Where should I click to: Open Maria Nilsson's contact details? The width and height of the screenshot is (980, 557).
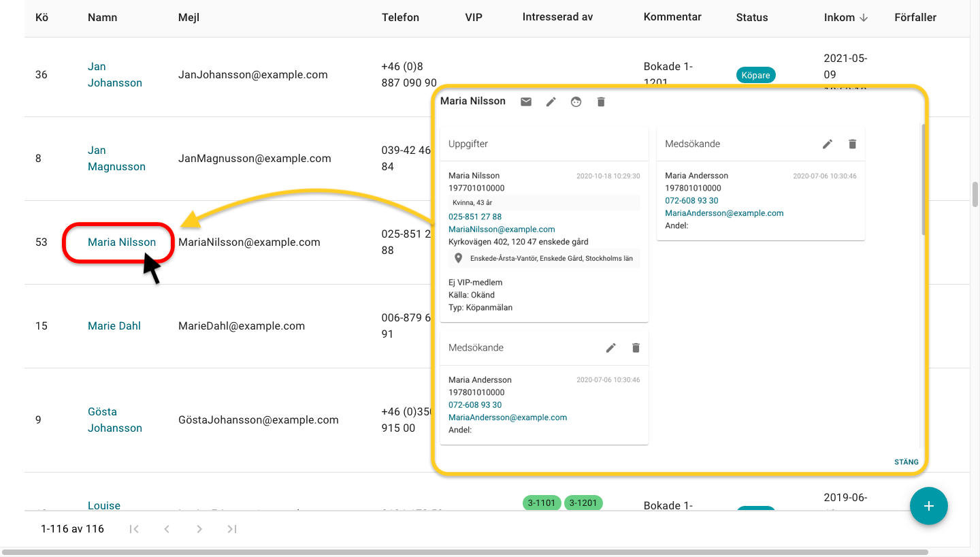122,242
